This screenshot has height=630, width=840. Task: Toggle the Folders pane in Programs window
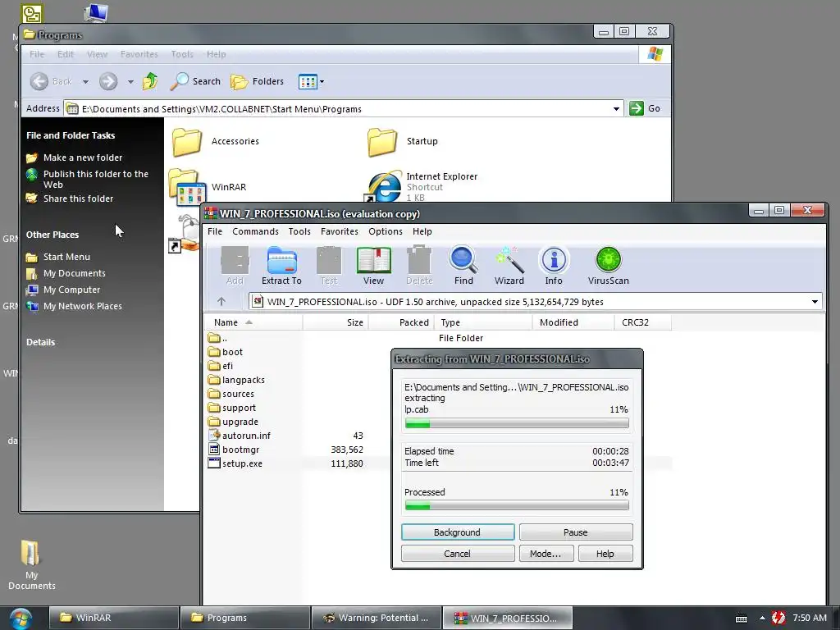257,81
